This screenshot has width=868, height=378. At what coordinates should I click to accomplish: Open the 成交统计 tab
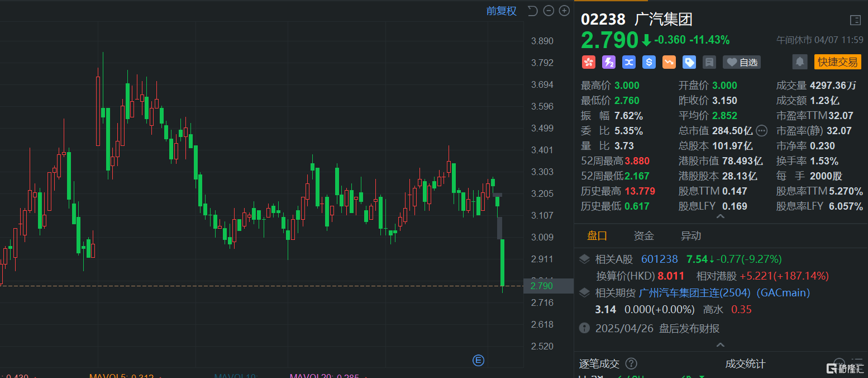pyautogui.click(x=745, y=364)
